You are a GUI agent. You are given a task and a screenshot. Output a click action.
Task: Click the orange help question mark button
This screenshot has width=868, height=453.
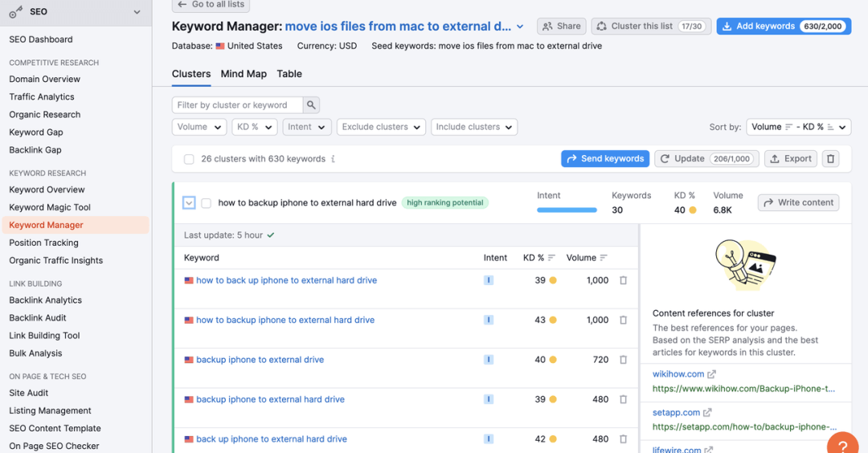pos(842,444)
